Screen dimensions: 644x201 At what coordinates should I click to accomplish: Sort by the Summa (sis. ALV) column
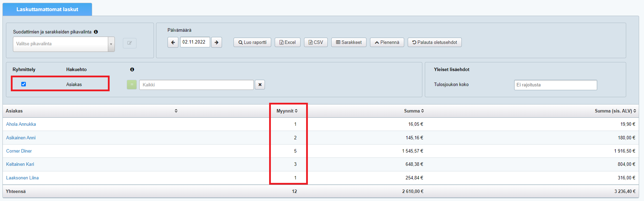pyautogui.click(x=615, y=111)
